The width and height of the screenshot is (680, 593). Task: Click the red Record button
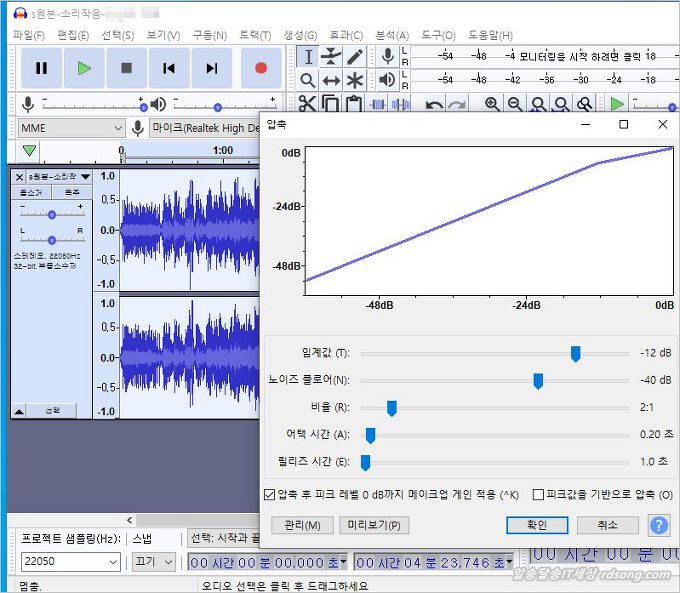(x=261, y=68)
